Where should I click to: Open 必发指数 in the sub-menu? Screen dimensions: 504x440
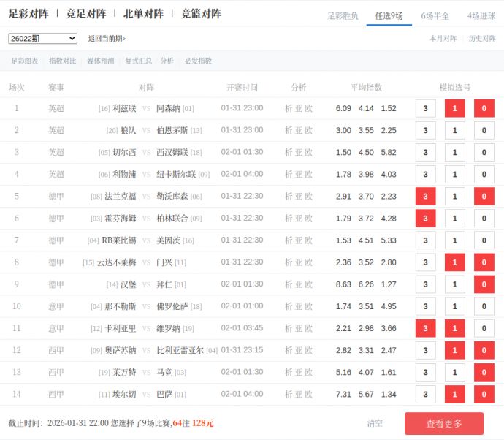(198, 61)
